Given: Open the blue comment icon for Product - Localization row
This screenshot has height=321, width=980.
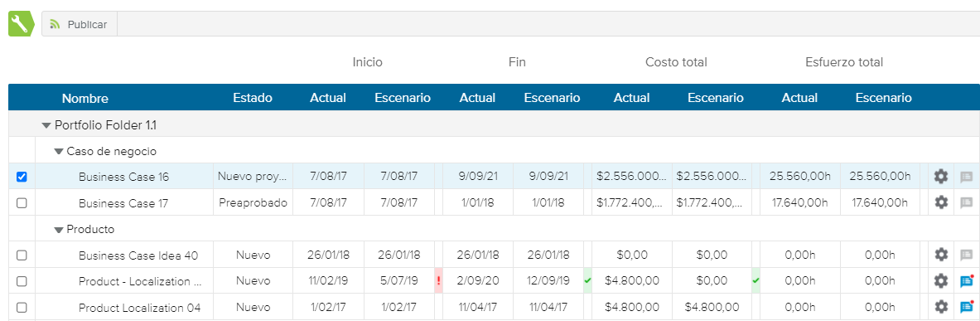Looking at the screenshot, I should 966,281.
